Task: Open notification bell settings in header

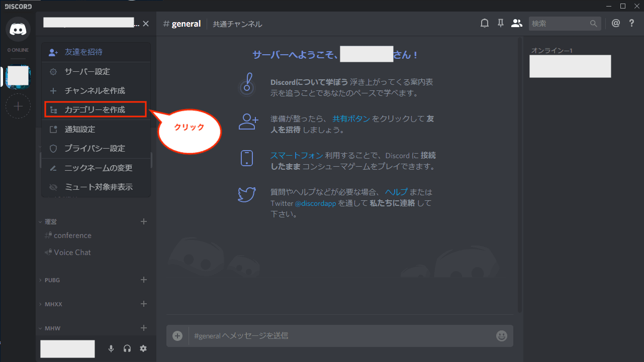Action: [x=485, y=23]
